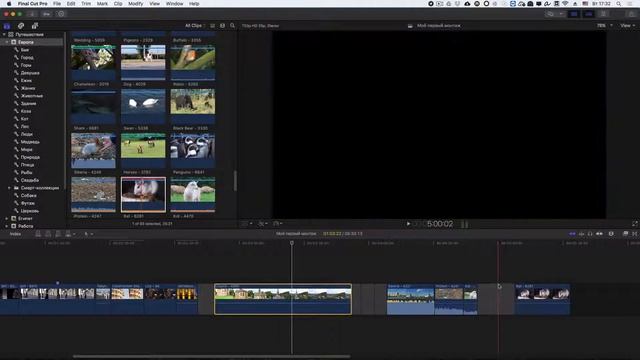Open the All Clips filter dropdown
The width and height of the screenshot is (640, 360).
click(x=195, y=26)
